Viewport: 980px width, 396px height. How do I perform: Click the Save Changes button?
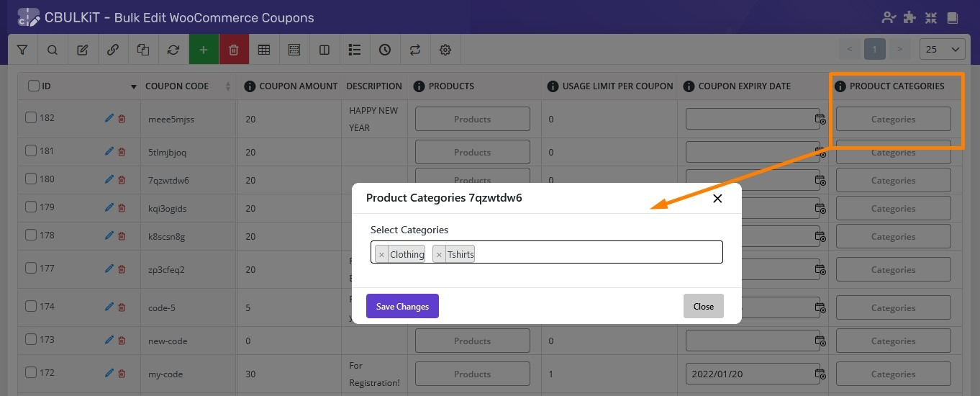coord(402,306)
